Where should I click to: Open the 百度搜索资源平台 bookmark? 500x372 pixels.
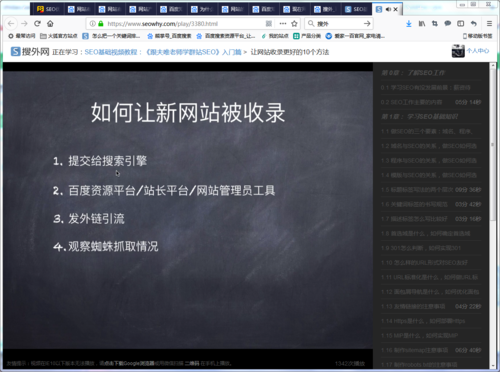click(226, 36)
